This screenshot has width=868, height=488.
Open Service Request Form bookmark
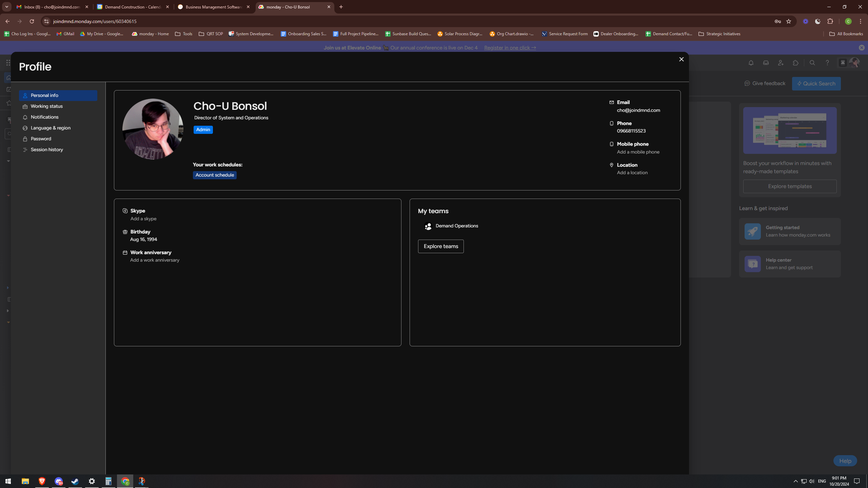pyautogui.click(x=564, y=34)
